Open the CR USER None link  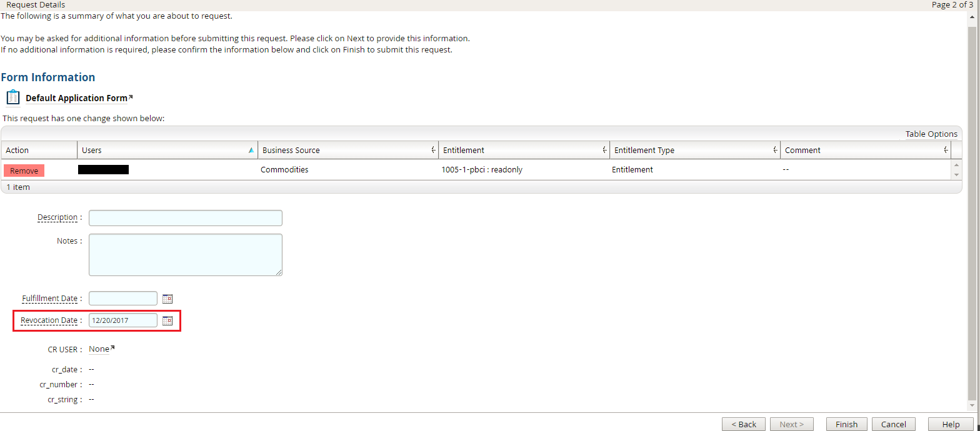click(99, 349)
